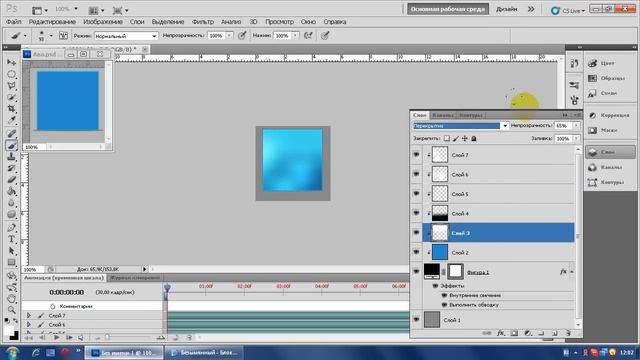Select the Zoom tool

click(x=11, y=310)
